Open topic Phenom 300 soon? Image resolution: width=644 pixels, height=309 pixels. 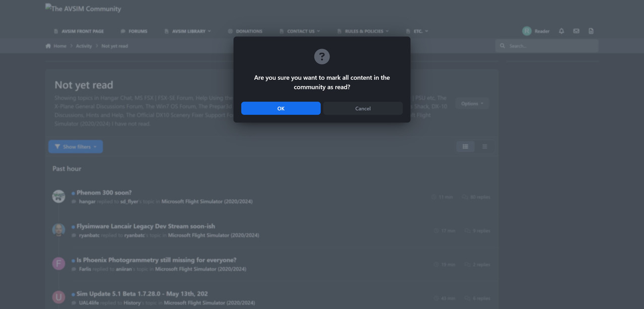point(104,193)
